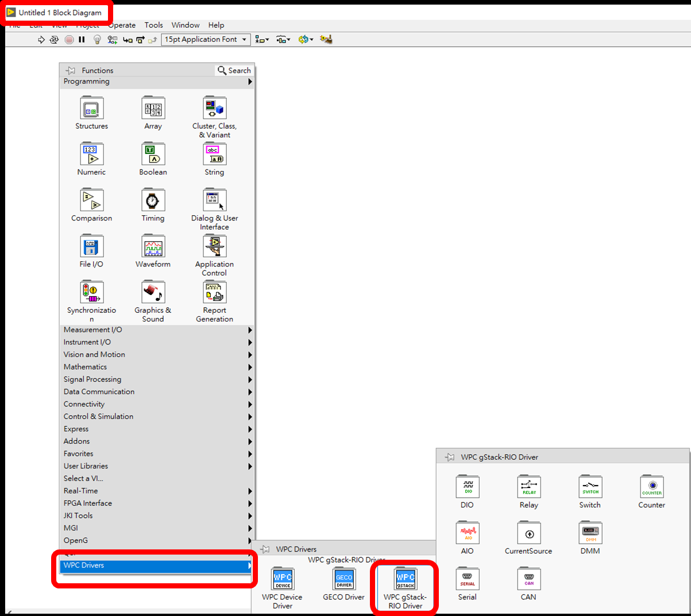The width and height of the screenshot is (691, 616).
Task: Click the Clean Up Diagram toolbar icon
Action: pyautogui.click(x=326, y=39)
